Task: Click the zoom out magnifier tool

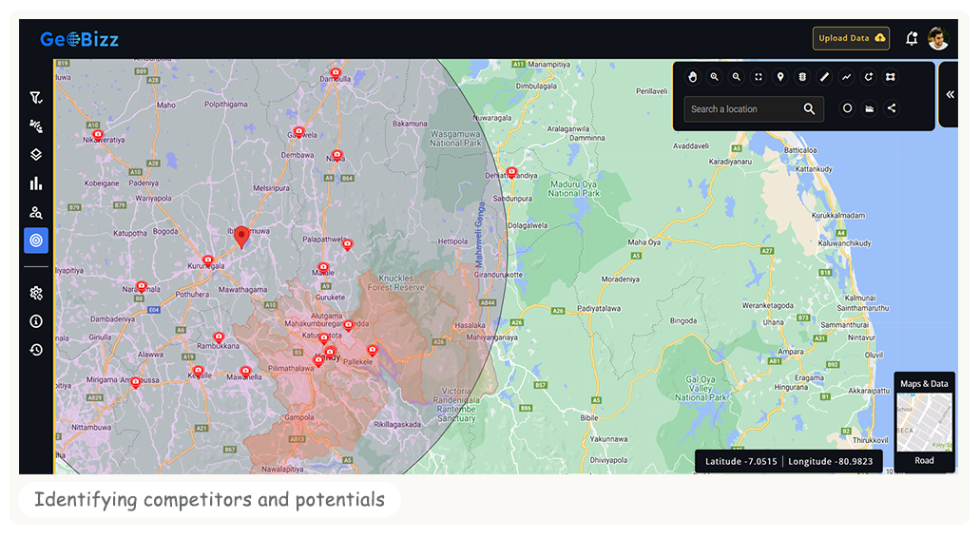Action: tap(737, 77)
